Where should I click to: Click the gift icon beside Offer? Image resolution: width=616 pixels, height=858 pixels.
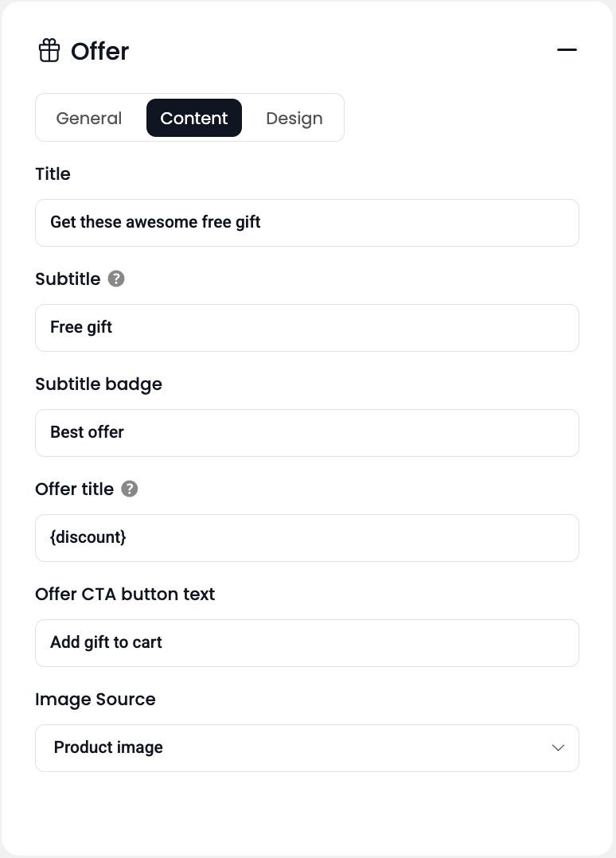(49, 51)
